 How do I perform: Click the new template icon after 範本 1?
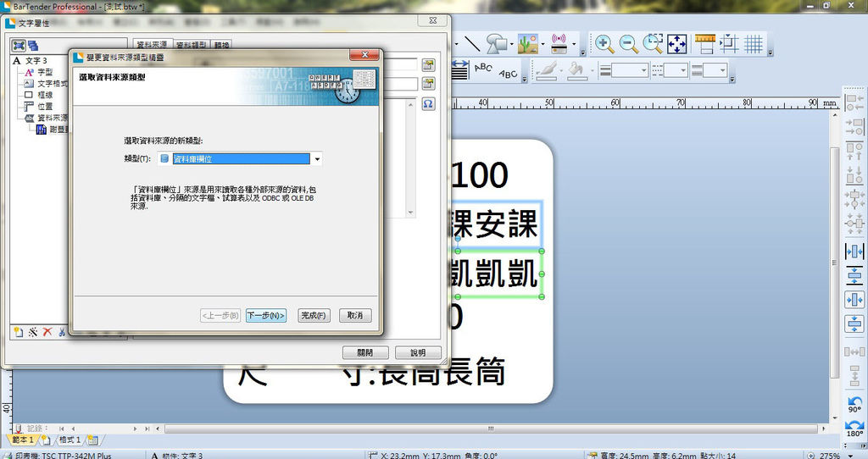click(x=46, y=440)
